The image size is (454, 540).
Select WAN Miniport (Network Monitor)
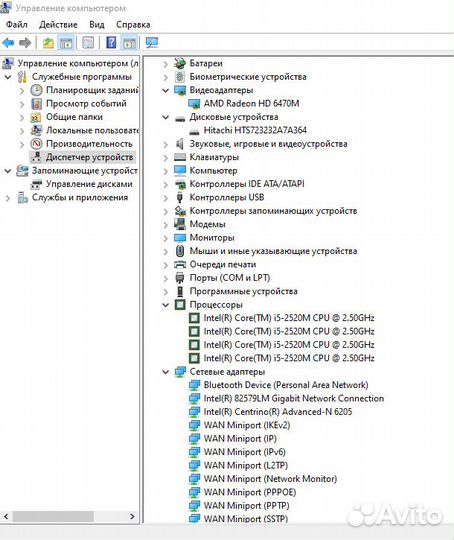click(270, 479)
